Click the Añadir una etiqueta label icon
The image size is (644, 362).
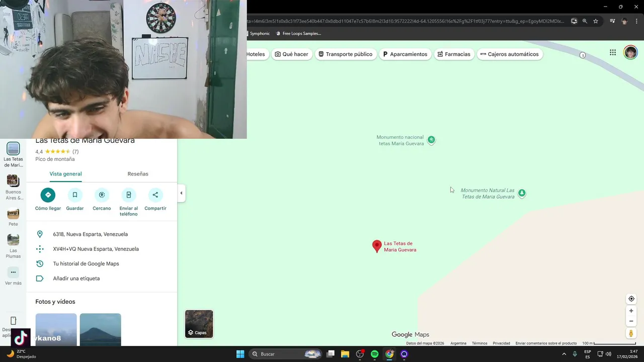coord(40,279)
